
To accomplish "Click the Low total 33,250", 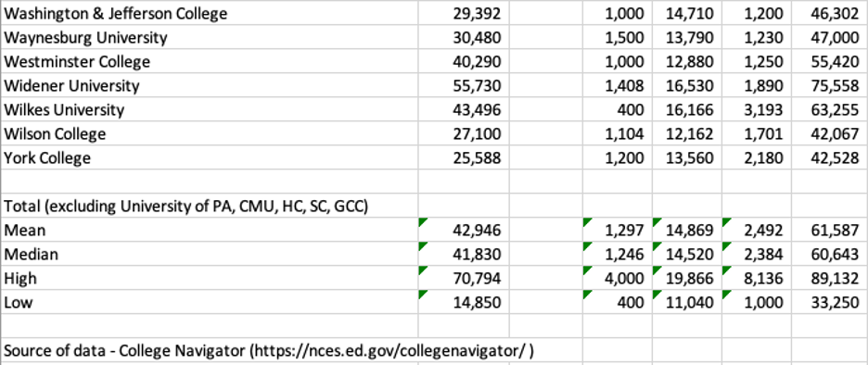I will tap(829, 302).
